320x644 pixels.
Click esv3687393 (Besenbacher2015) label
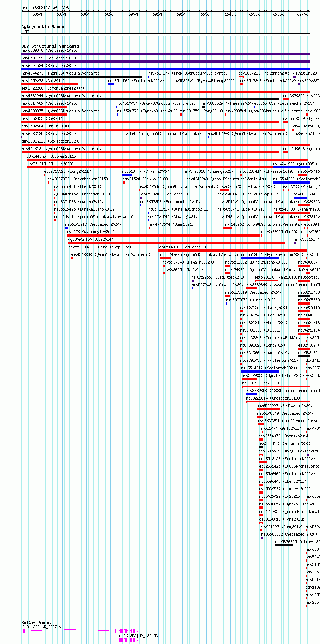pyautogui.click(x=78, y=179)
